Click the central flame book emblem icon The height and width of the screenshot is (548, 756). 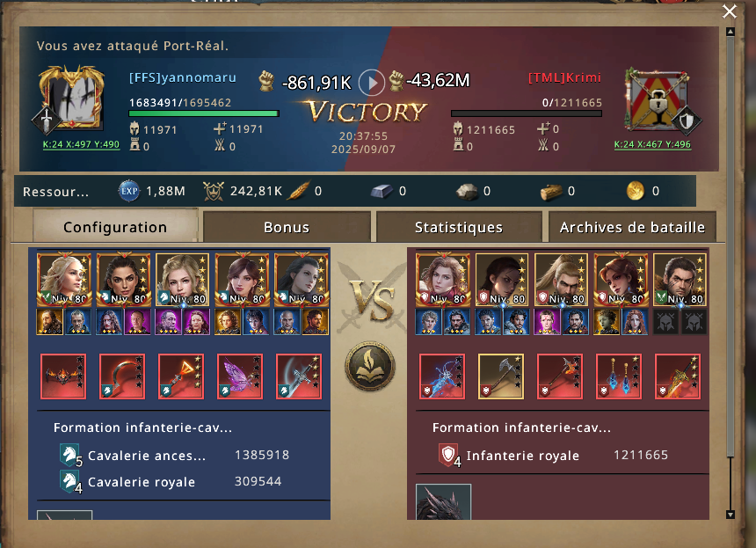(370, 367)
